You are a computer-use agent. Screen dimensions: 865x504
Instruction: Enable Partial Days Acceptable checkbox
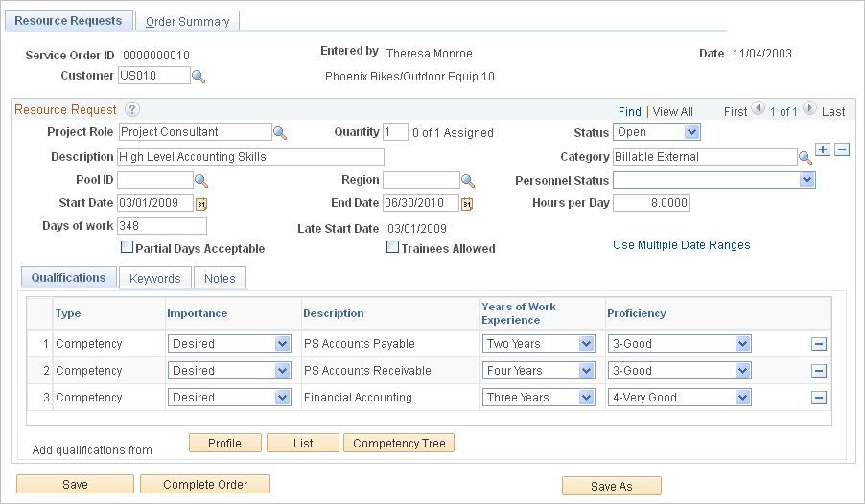(x=127, y=247)
